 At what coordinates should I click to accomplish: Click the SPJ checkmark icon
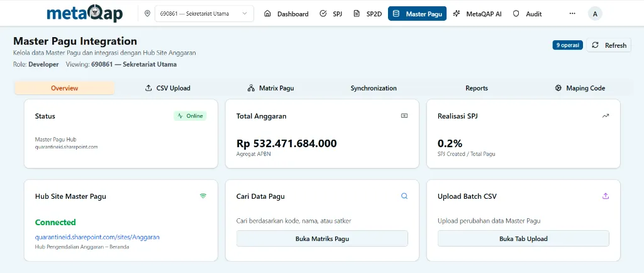(x=323, y=14)
